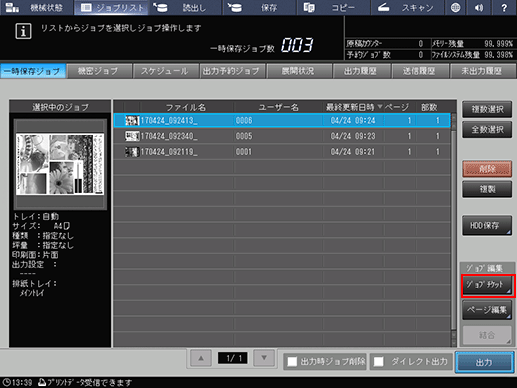Open the 読出し recall screen

tap(185, 7)
